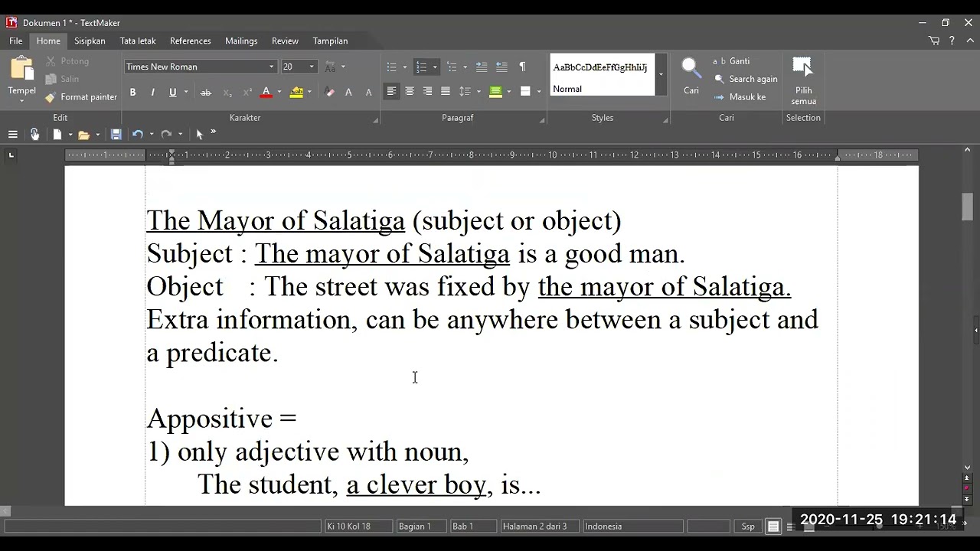Center-align the paragraph
Viewport: 980px width, 551px height.
(x=410, y=92)
